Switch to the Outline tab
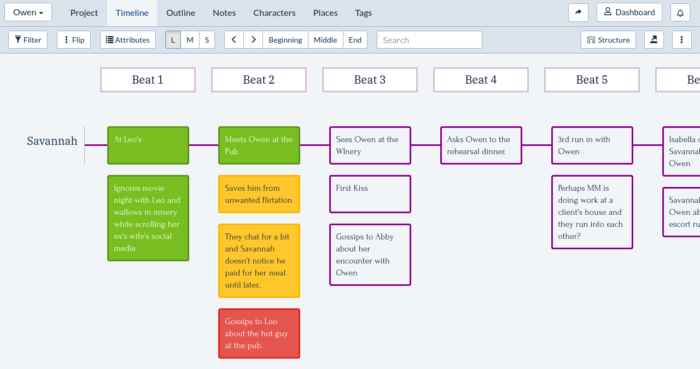 pyautogui.click(x=180, y=13)
